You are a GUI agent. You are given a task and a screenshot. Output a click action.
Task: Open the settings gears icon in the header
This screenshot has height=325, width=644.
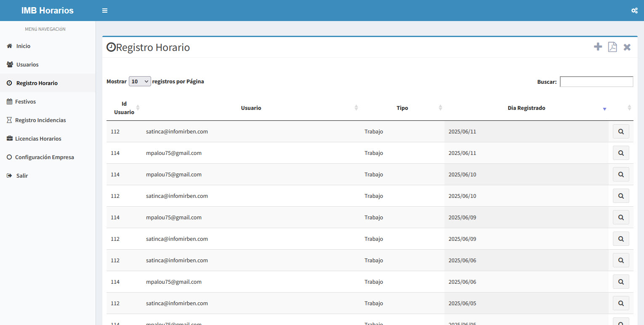[634, 11]
